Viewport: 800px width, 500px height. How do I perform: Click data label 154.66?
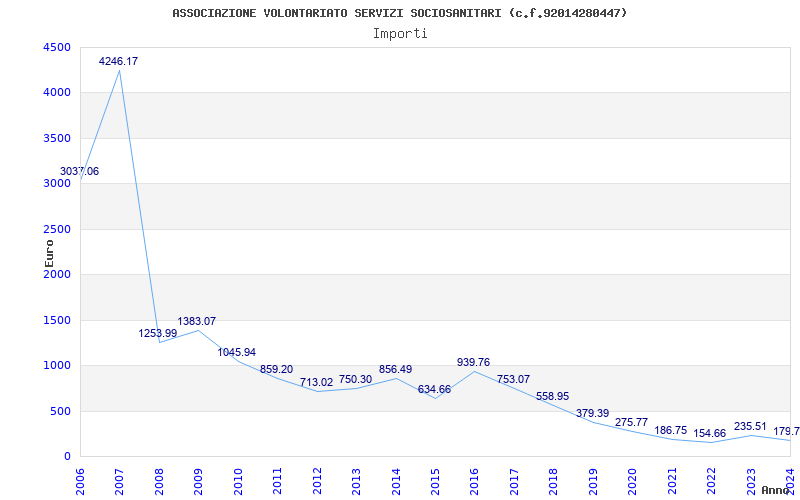709,434
